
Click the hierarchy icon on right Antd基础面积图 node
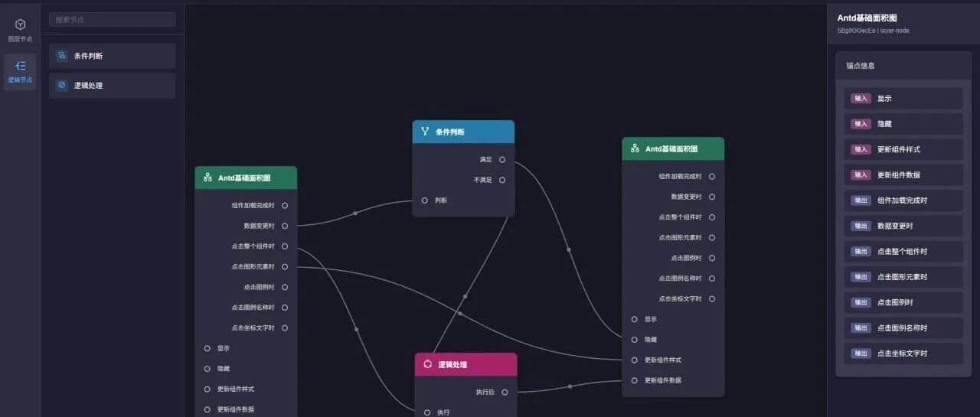635,148
